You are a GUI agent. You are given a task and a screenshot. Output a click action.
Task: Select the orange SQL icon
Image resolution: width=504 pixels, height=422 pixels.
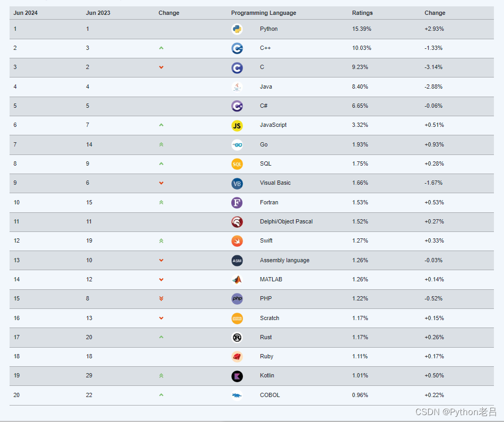(237, 164)
